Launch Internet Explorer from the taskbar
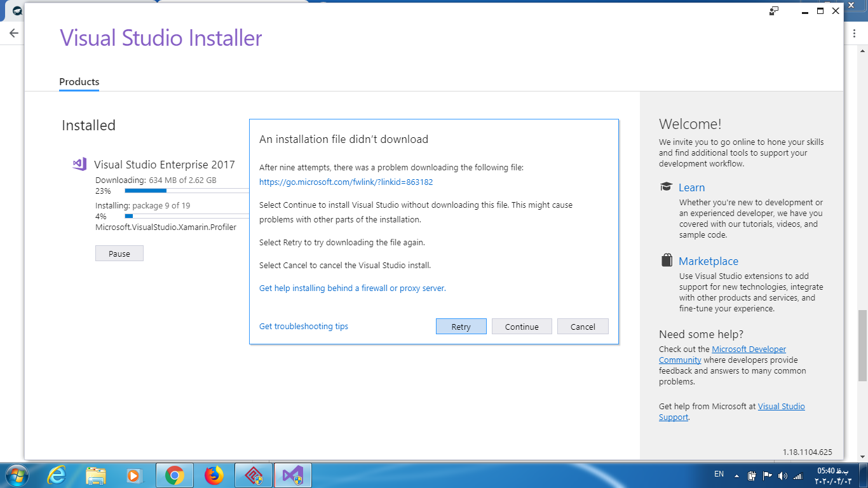The image size is (868, 488). point(57,475)
